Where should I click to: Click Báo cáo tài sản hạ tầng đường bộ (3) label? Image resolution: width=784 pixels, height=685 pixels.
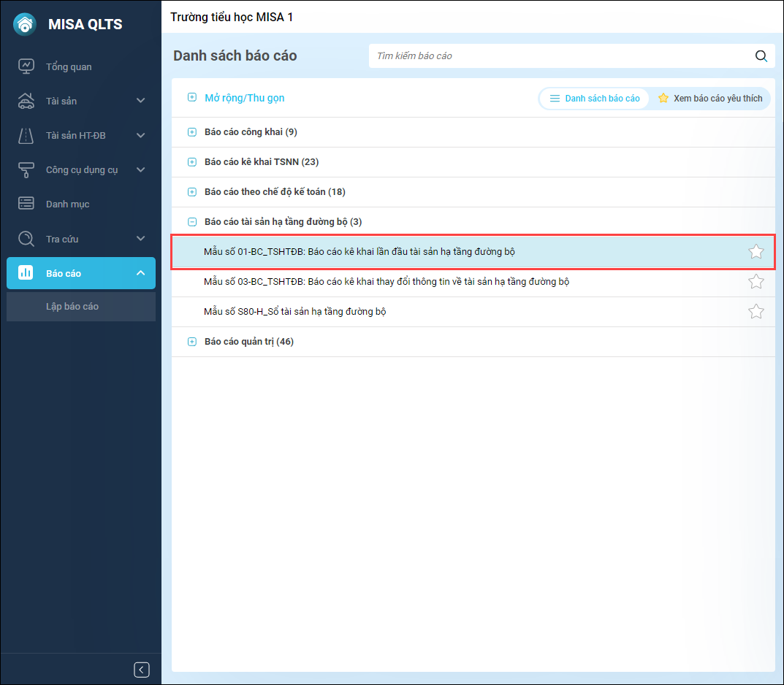click(x=283, y=222)
